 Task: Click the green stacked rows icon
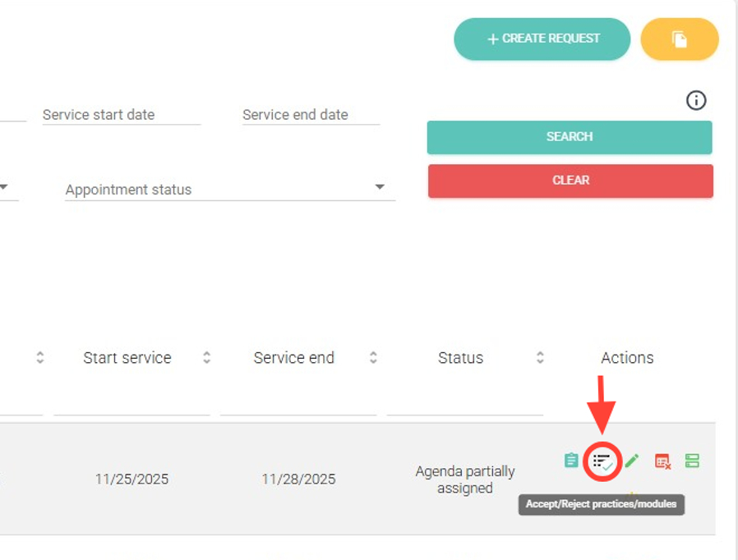point(692,461)
